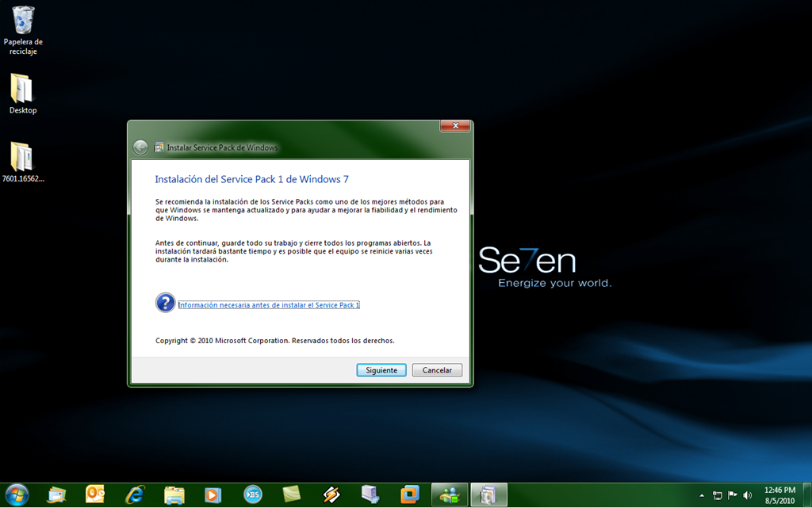Open the Windows Start menu orb
This screenshot has width=812, height=508.
pyautogui.click(x=16, y=495)
